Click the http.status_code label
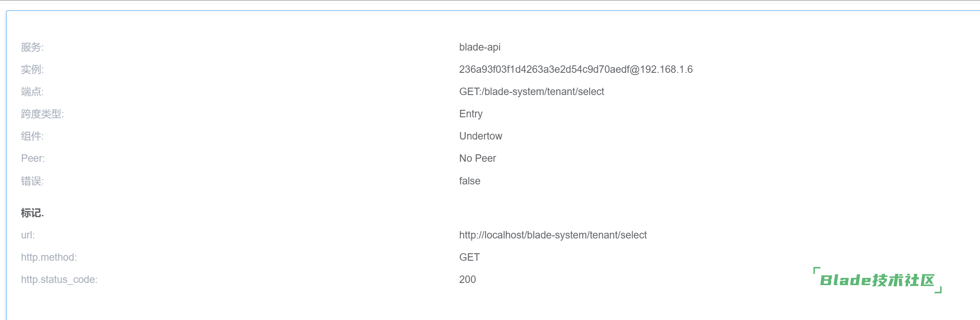 coord(59,279)
